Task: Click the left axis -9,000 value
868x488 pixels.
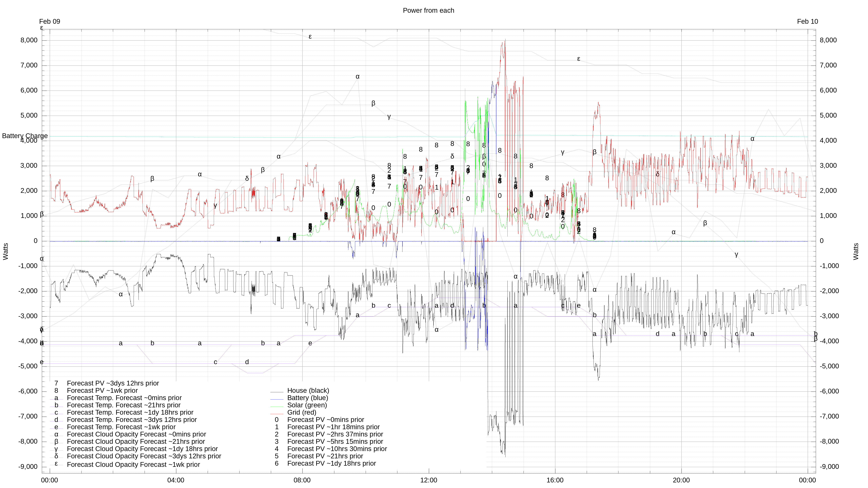Action: (28, 467)
